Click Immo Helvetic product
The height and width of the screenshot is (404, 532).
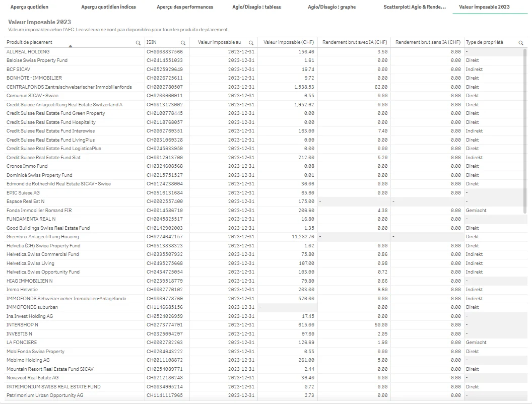tap(22, 290)
